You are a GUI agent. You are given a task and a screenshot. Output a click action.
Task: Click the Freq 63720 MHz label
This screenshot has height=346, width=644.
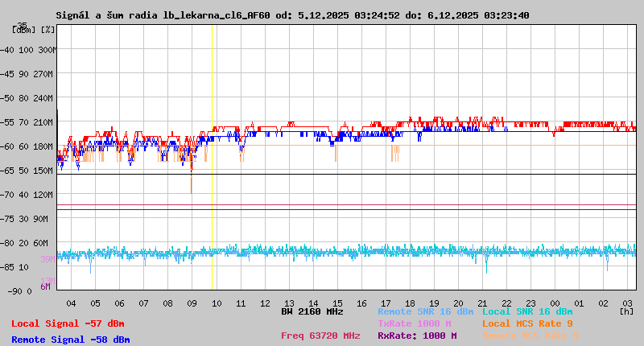click(x=320, y=336)
